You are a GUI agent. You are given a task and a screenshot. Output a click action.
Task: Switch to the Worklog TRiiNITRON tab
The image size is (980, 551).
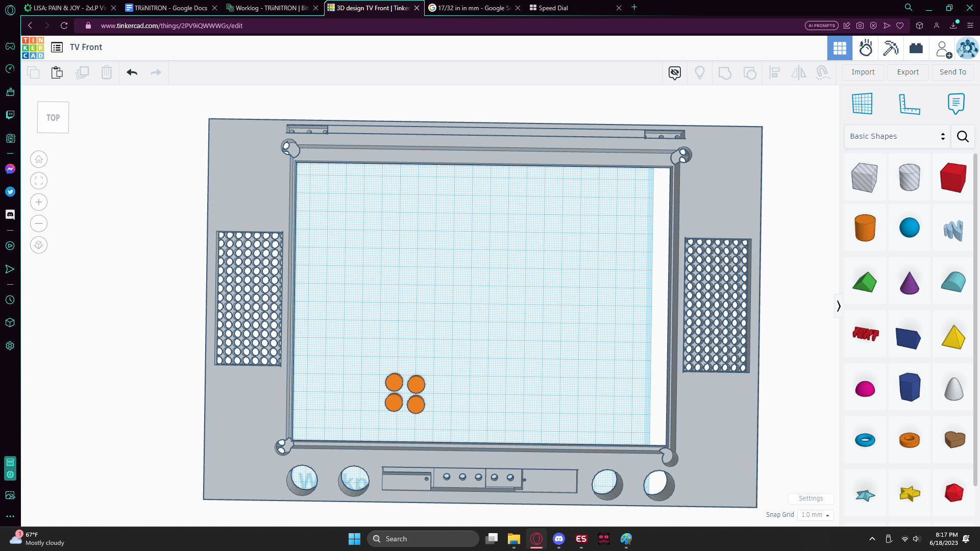272,8
